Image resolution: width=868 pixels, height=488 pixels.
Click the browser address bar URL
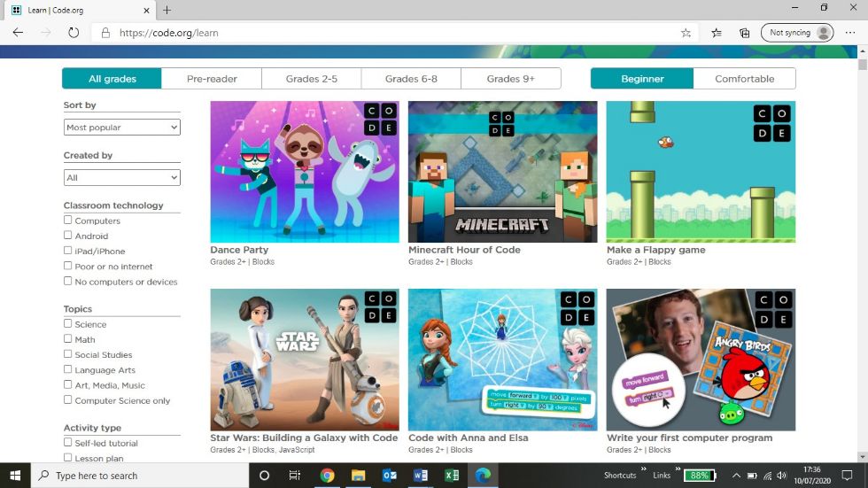[x=169, y=33]
